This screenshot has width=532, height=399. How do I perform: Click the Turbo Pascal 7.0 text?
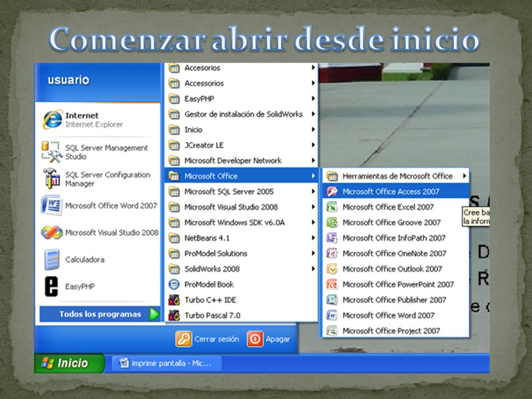[212, 315]
